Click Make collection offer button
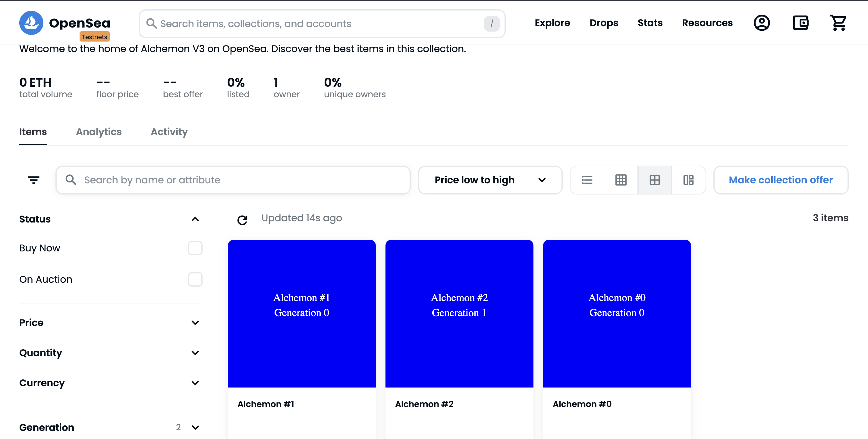Screen dimensions: 868x439 pos(780,180)
